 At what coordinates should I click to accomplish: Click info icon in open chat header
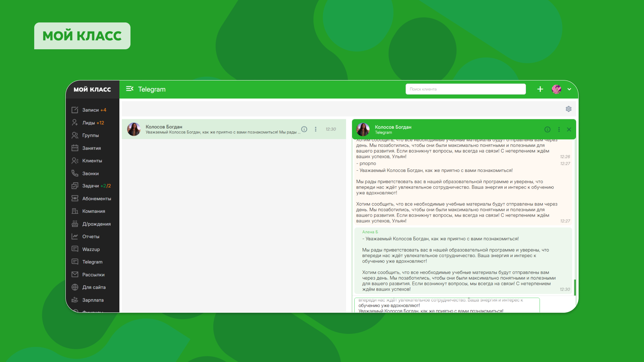547,129
